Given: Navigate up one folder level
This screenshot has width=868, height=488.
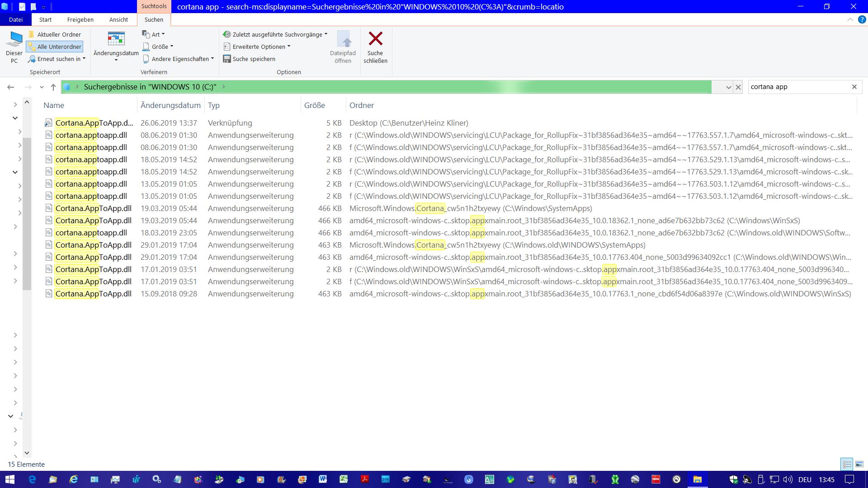Looking at the screenshot, I should [53, 87].
